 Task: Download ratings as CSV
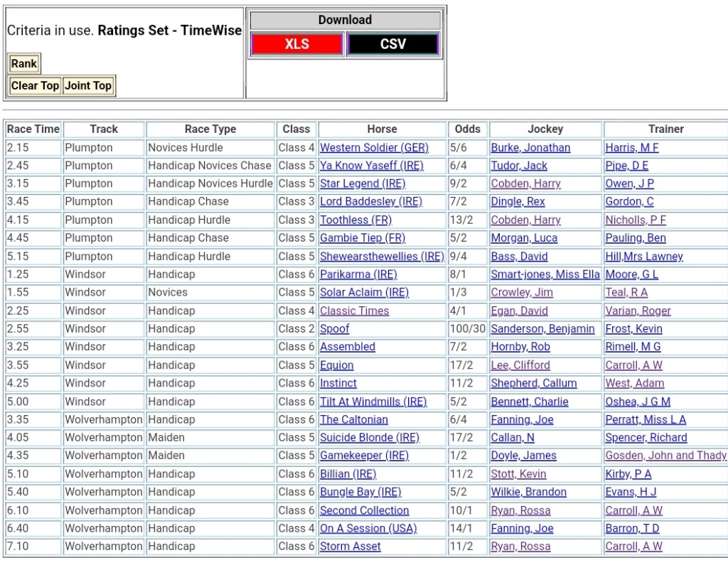pos(392,44)
